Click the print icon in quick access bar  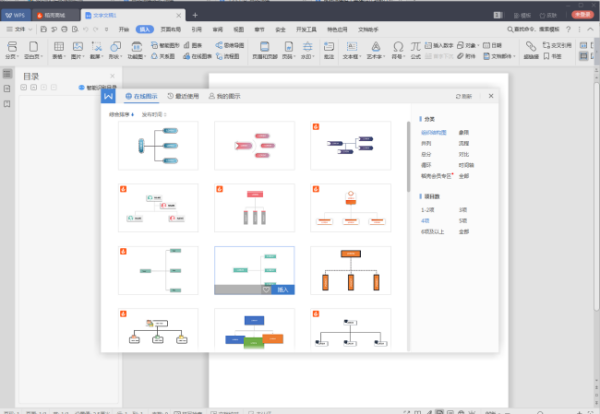point(64,29)
